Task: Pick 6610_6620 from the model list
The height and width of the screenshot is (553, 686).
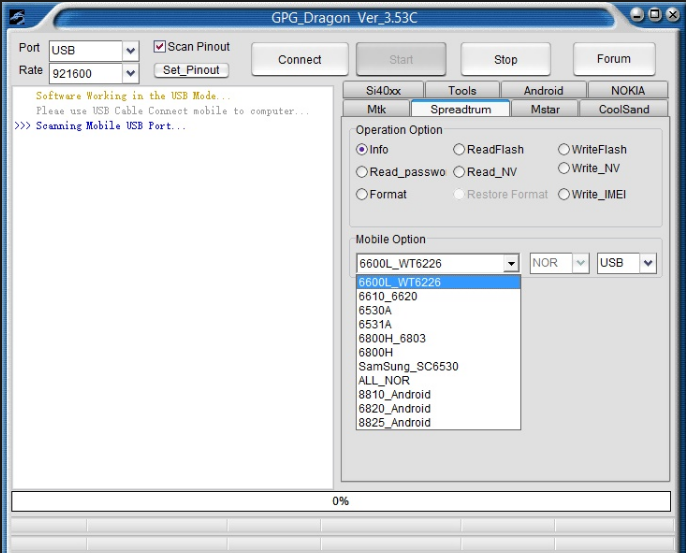Action: click(438, 296)
